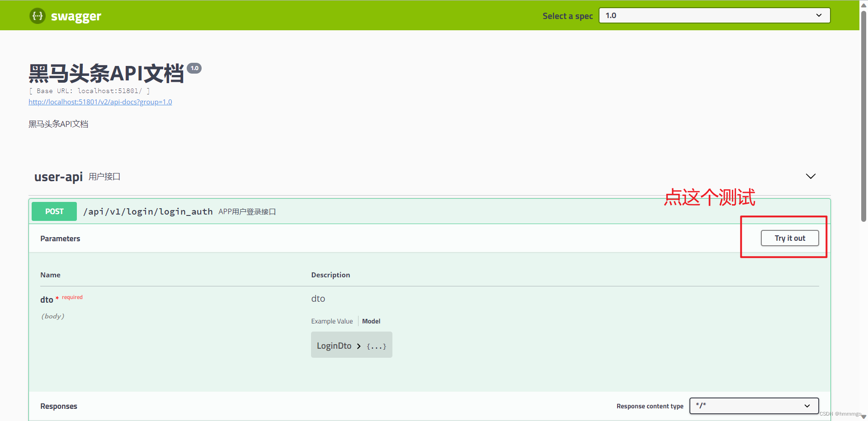868x421 pixels.
Task: Expand the LoginDto model arrow
Action: coord(359,346)
